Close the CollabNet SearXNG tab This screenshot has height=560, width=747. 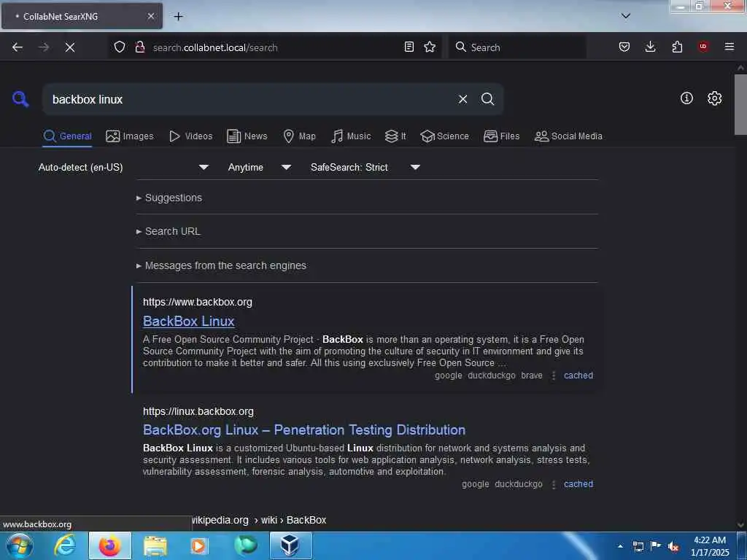(x=150, y=16)
